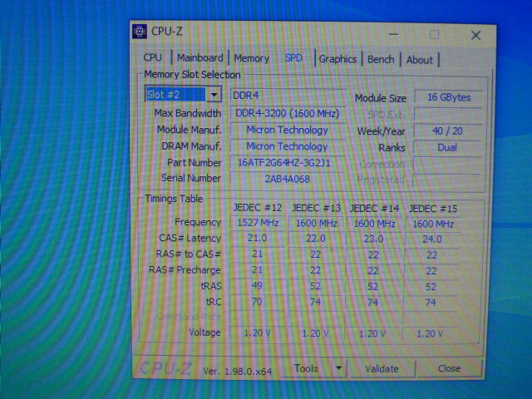The width and height of the screenshot is (532, 399).
Task: Click the 16 GBytes module size value
Action: [x=449, y=97]
